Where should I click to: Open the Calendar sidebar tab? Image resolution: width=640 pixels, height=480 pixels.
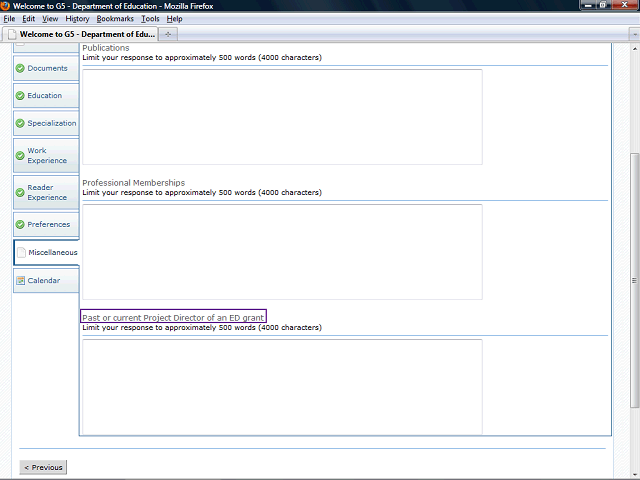[x=46, y=280]
